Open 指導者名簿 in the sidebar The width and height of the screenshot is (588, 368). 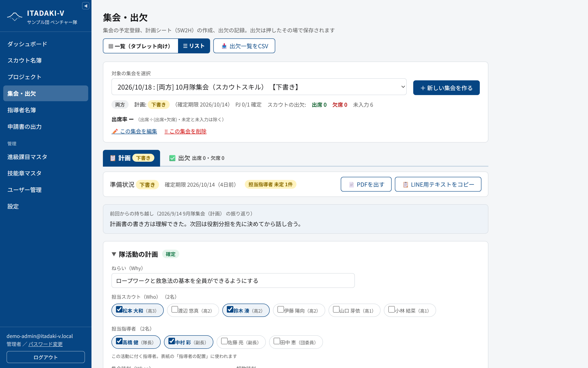pos(46,110)
